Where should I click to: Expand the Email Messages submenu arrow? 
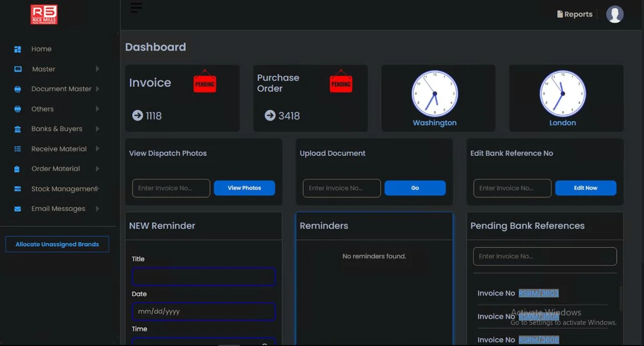coord(97,208)
